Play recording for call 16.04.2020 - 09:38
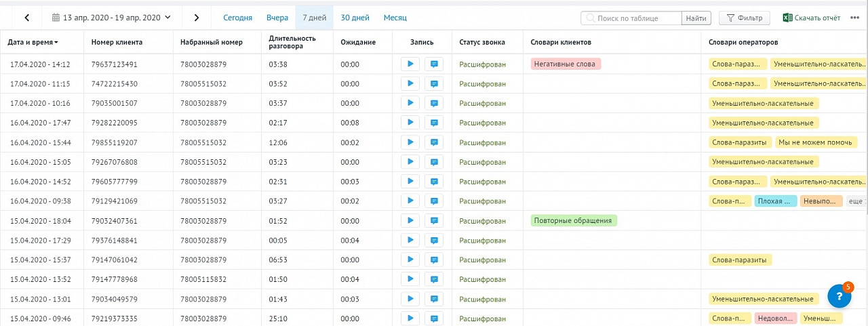868x326 pixels. [410, 201]
